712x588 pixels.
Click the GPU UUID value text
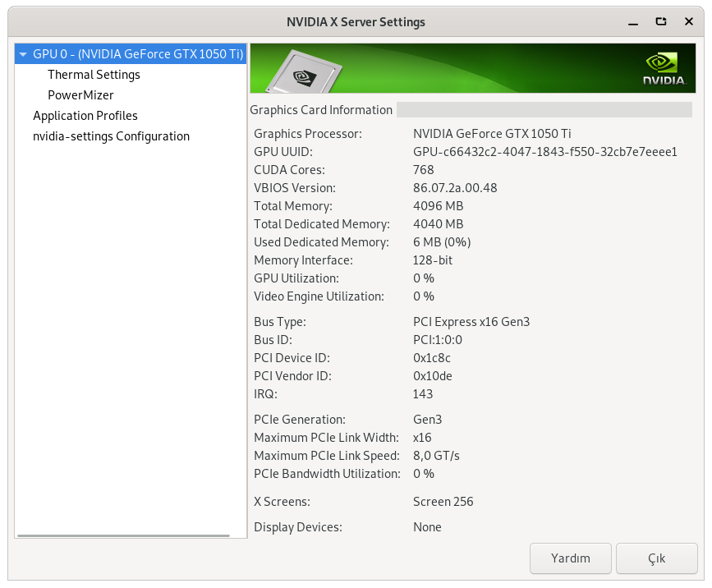(x=545, y=152)
